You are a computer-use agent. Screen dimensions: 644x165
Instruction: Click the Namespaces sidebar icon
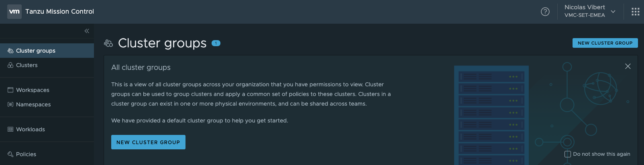click(10, 104)
